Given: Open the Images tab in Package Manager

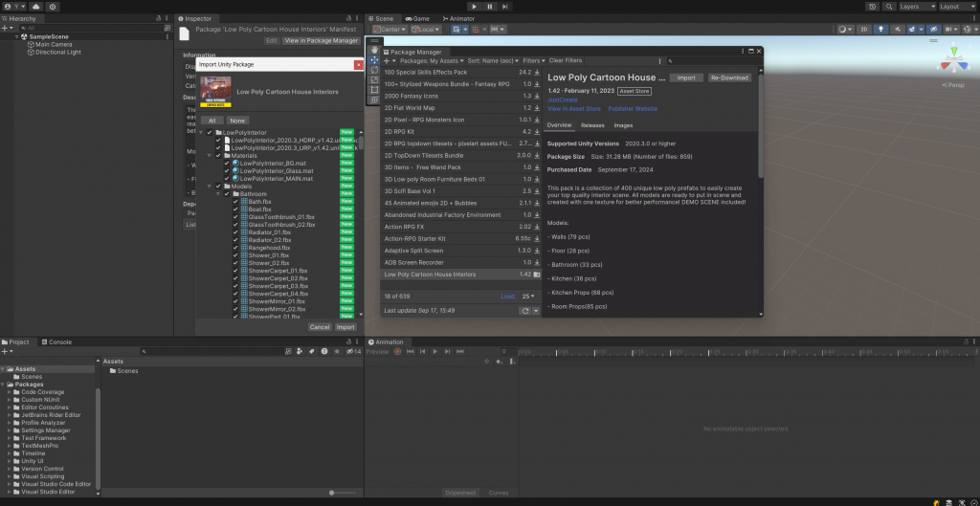Looking at the screenshot, I should click(623, 125).
